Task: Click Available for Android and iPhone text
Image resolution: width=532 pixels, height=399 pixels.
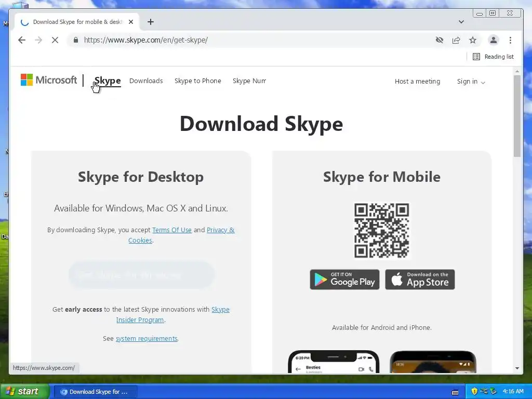Action: [382, 327]
